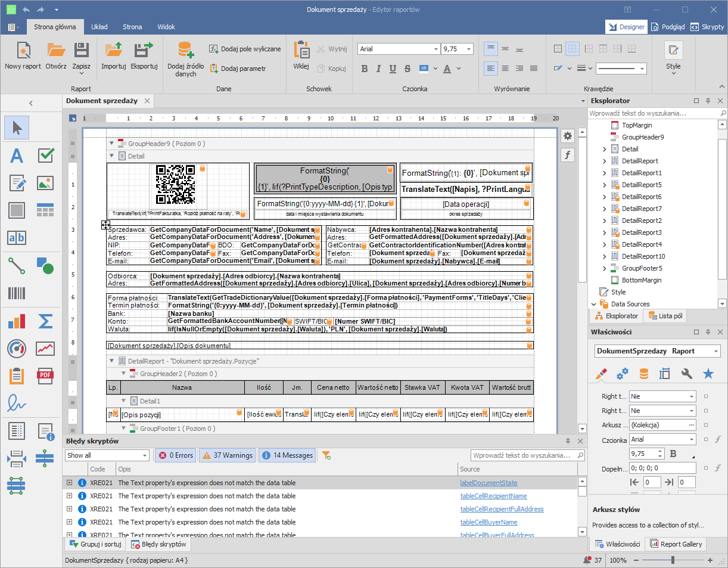Click the Nowy raport icon

click(23, 50)
